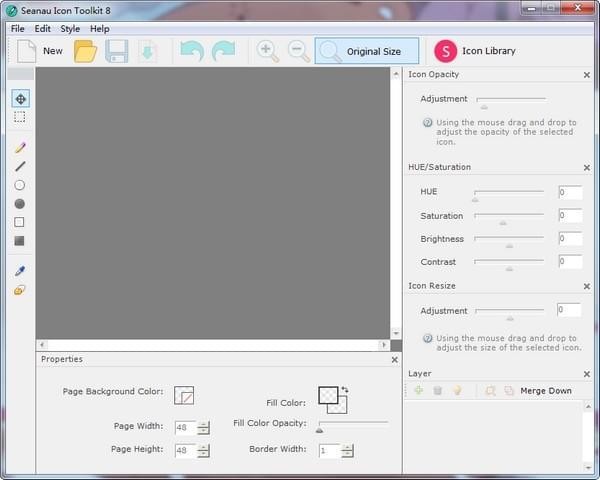The image size is (600, 480).
Task: Select the Line tool
Action: 20,166
